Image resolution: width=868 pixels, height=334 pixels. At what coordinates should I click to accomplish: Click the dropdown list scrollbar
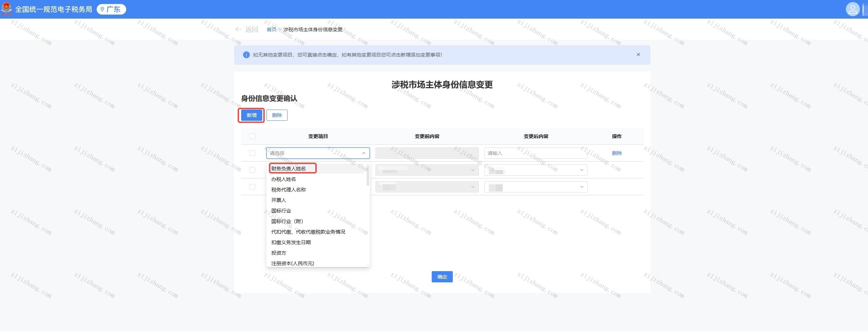click(368, 175)
